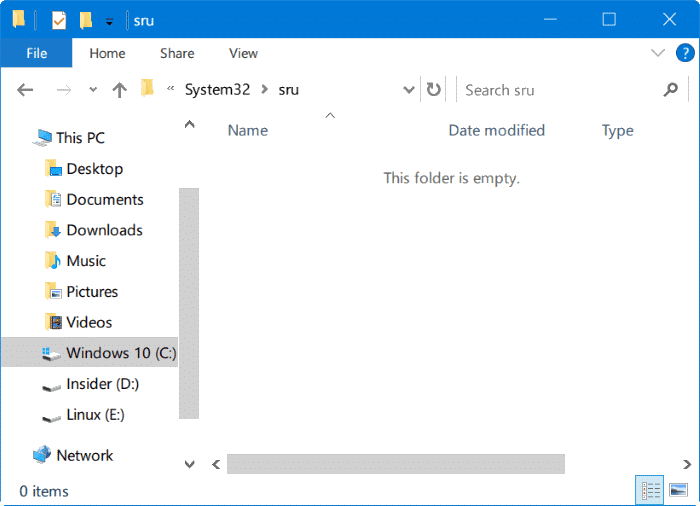Open the recent locations dropdown
The image size is (700, 506).
click(x=93, y=89)
